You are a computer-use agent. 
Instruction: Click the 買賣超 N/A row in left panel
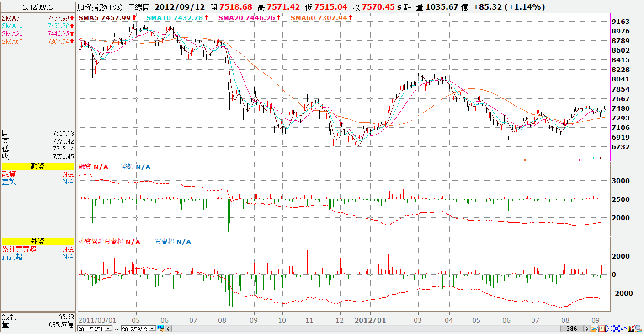coord(38,257)
